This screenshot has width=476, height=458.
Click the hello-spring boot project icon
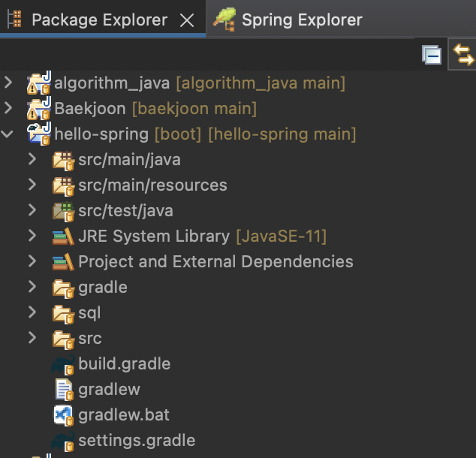[39, 134]
